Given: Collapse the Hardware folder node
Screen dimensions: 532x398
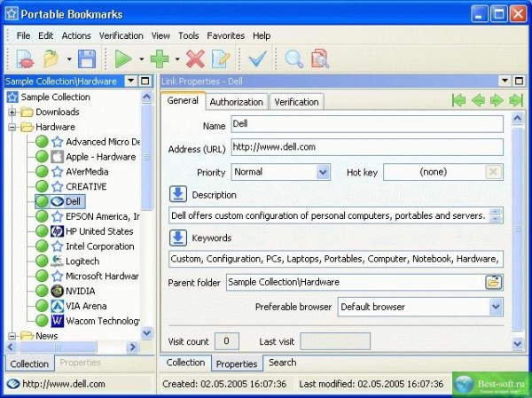Looking at the screenshot, I should point(12,128).
